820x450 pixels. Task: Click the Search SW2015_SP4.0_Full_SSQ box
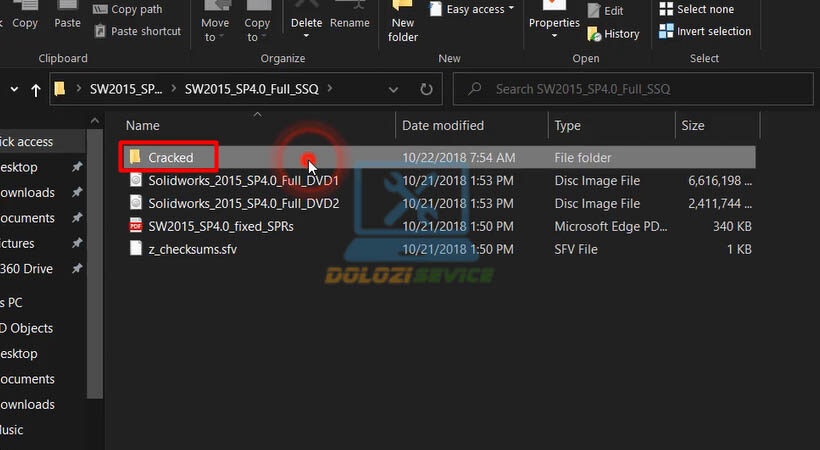coord(633,89)
